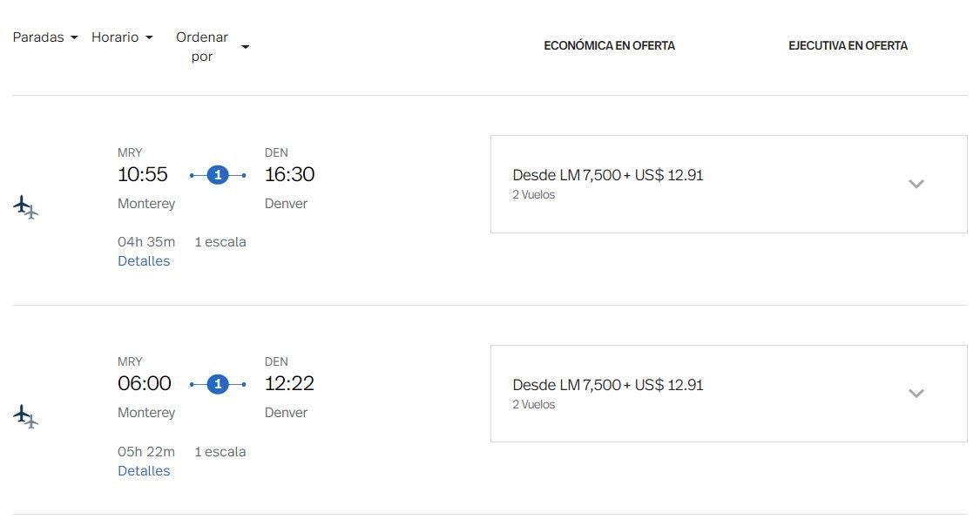980x526 pixels.
Task: Choose the LM 7,500 fare for the 12:22 arrival
Action: click(607, 385)
